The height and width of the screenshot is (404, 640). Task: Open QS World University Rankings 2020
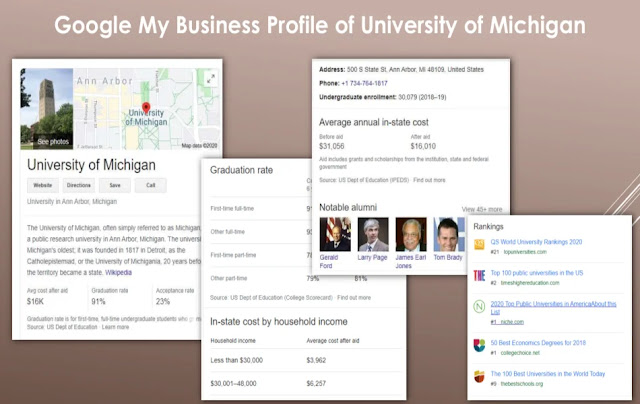click(x=536, y=242)
